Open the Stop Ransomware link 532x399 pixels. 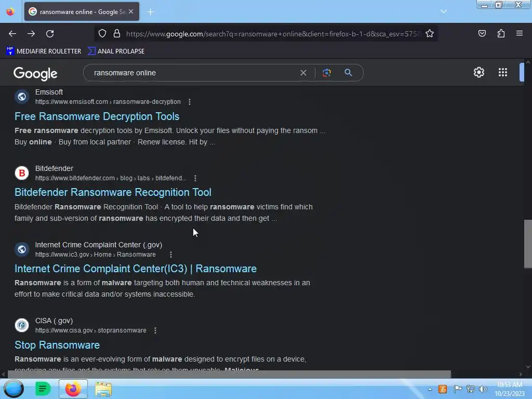(57, 345)
